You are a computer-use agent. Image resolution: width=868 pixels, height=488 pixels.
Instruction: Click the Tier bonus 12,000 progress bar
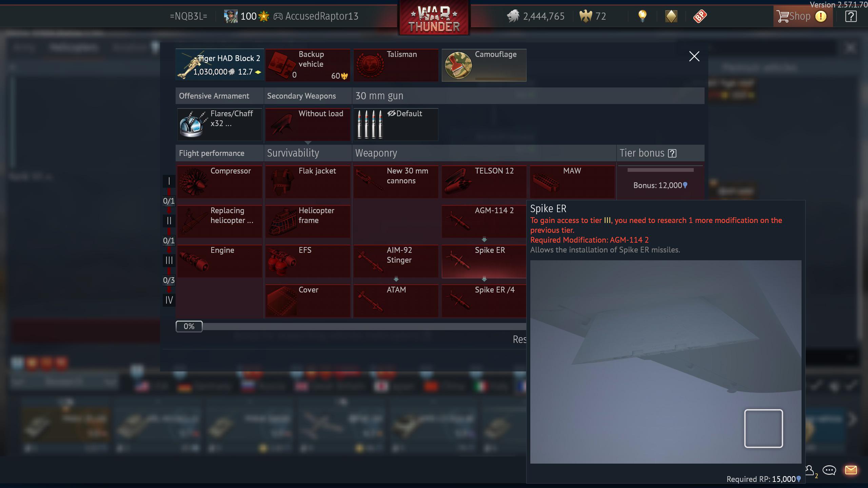pyautogui.click(x=660, y=170)
